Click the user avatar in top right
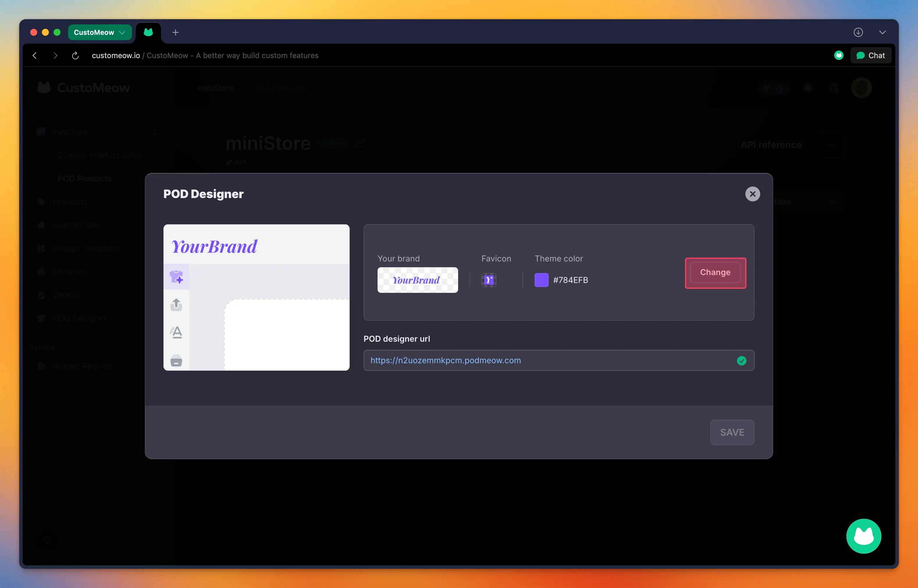Viewport: 918px width, 588px height. 861,88
